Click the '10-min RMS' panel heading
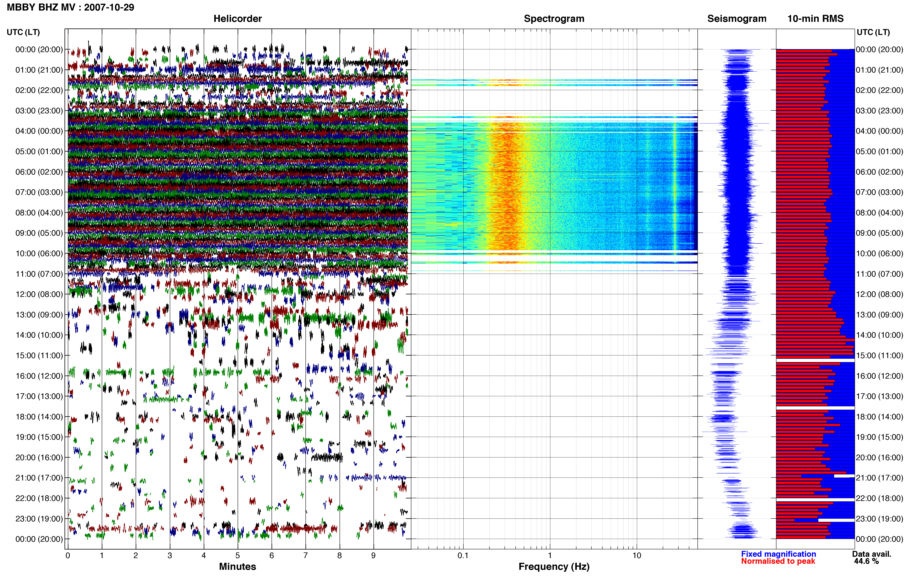The width and height of the screenshot is (924, 578). [x=815, y=19]
